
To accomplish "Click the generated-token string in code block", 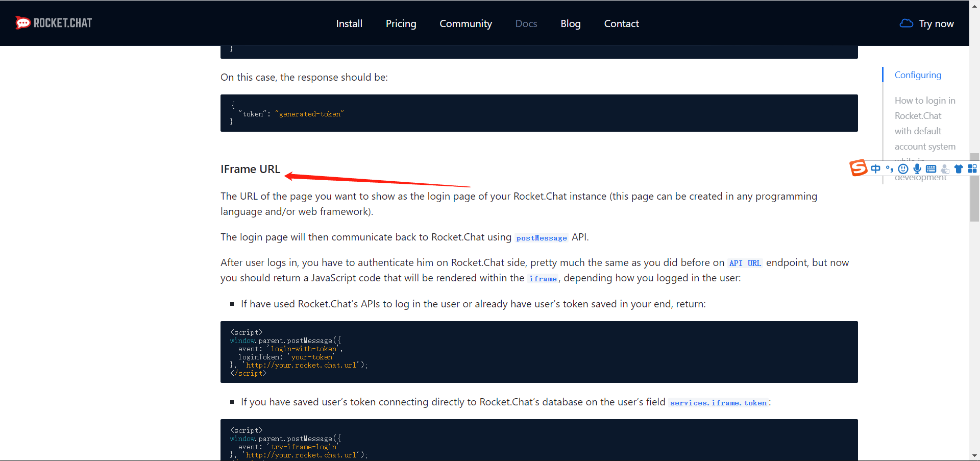I will click(x=310, y=114).
